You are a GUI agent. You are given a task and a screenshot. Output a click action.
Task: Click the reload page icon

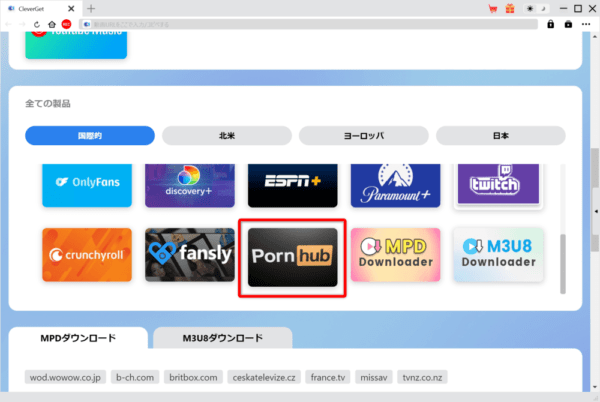pos(37,24)
